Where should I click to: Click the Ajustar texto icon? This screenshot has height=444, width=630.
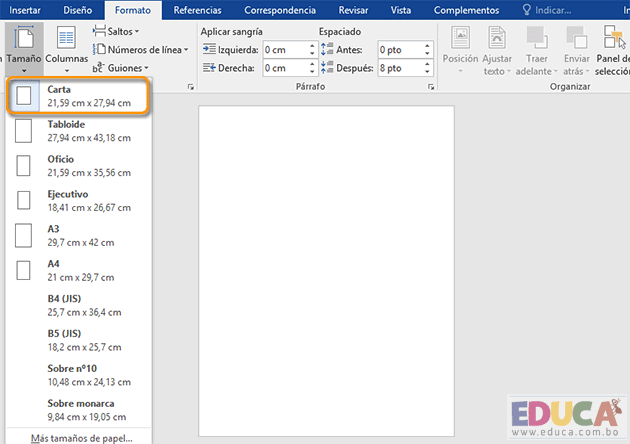[497, 37]
